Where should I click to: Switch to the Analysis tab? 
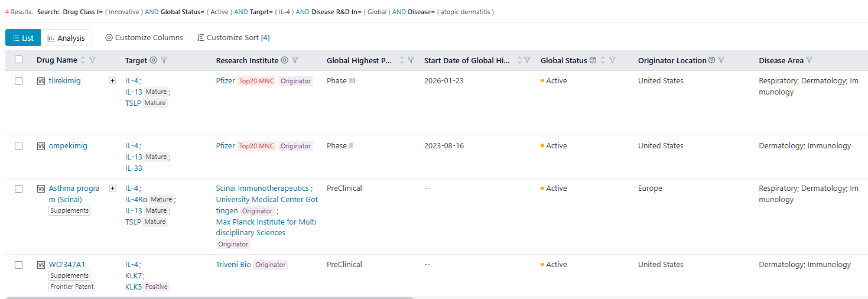pyautogui.click(x=66, y=38)
